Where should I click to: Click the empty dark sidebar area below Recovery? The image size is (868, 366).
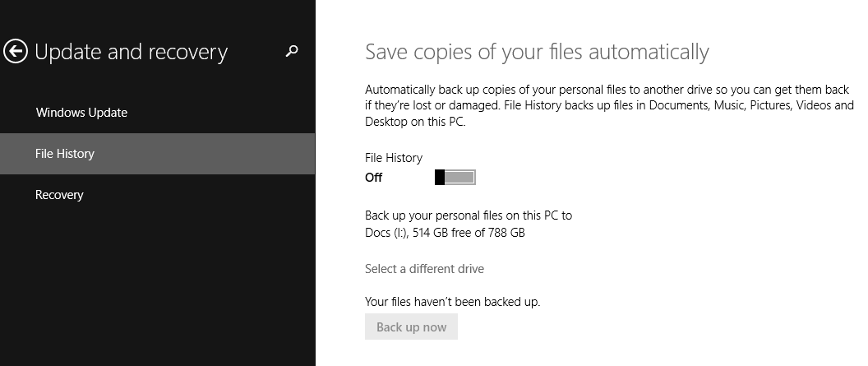[156, 288]
